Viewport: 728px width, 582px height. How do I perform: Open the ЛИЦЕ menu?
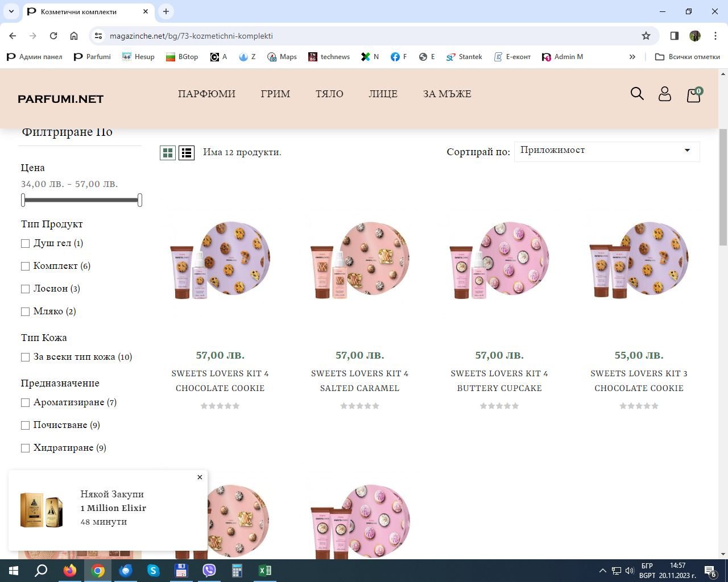(383, 94)
